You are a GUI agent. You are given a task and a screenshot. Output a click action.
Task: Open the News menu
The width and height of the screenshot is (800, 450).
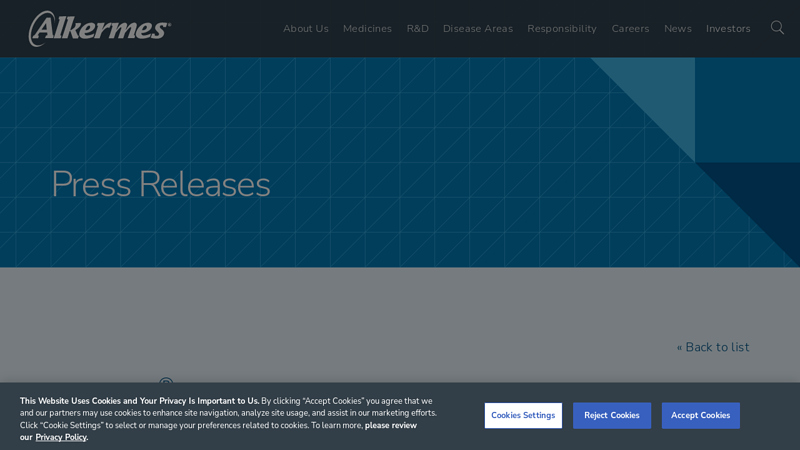[678, 29]
